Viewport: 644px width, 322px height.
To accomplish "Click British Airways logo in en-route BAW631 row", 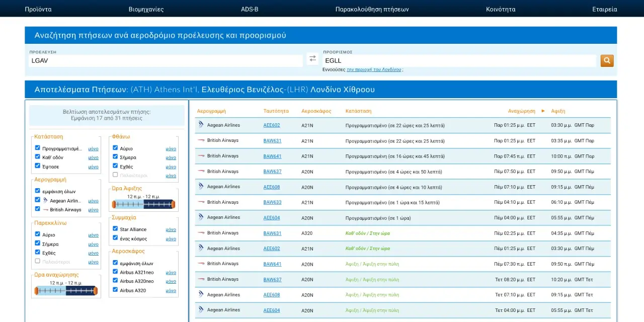I will tap(201, 233).
